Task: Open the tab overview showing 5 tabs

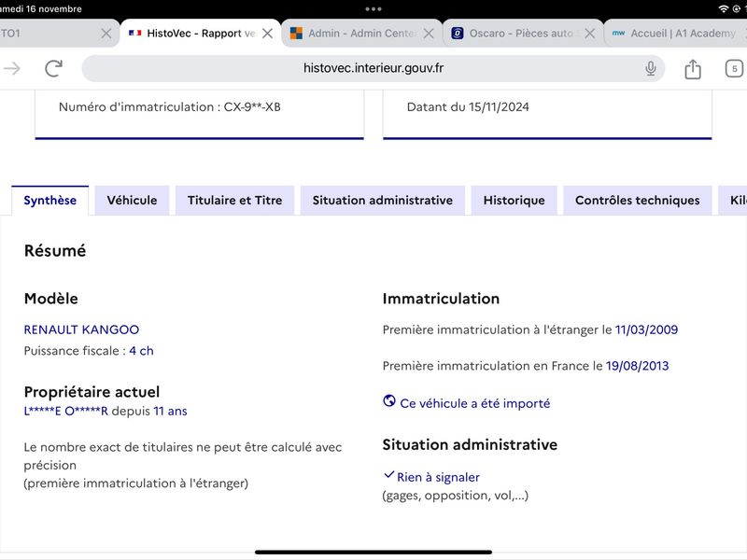Action: (x=734, y=68)
